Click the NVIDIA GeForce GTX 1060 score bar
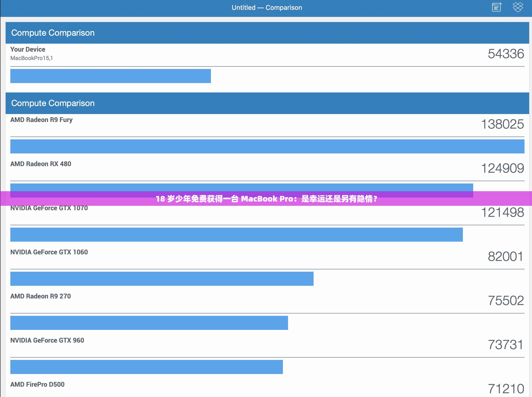Screen dimensions: 532x397 coord(162,279)
